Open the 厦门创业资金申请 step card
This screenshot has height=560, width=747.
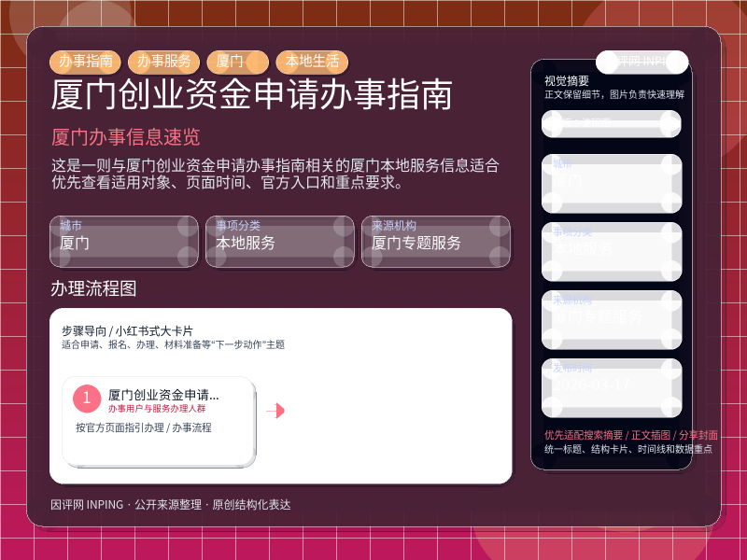point(159,422)
